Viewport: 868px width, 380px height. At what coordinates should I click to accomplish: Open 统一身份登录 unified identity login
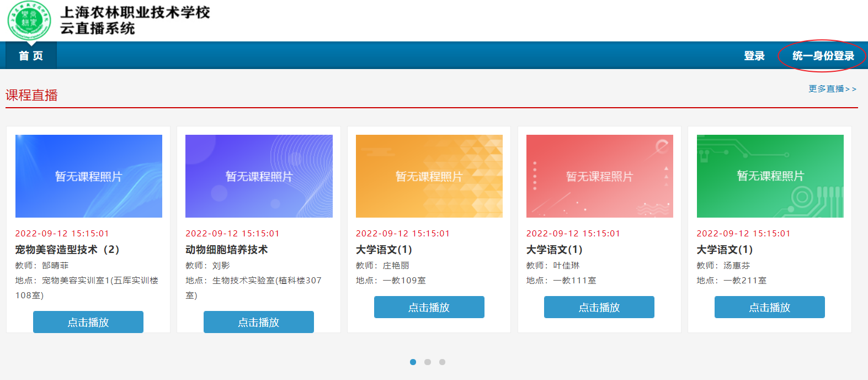[823, 56]
